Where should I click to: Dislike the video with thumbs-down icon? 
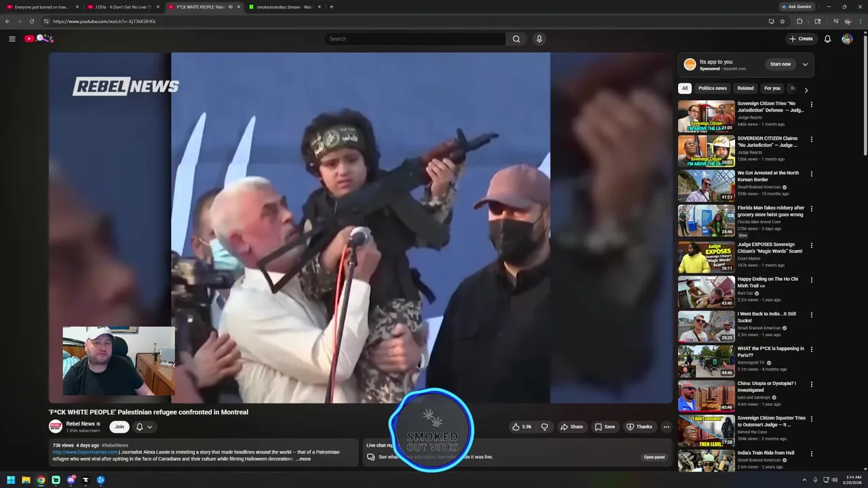coord(544,427)
